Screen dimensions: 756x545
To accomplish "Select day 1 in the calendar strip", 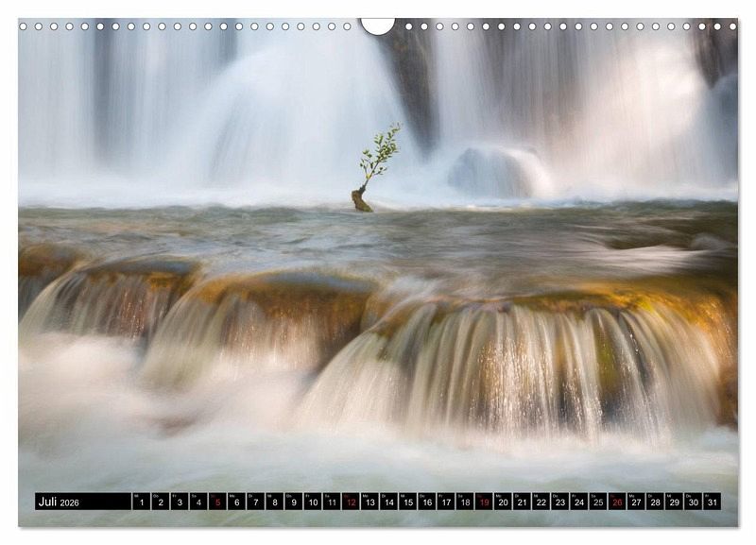I will tap(141, 502).
